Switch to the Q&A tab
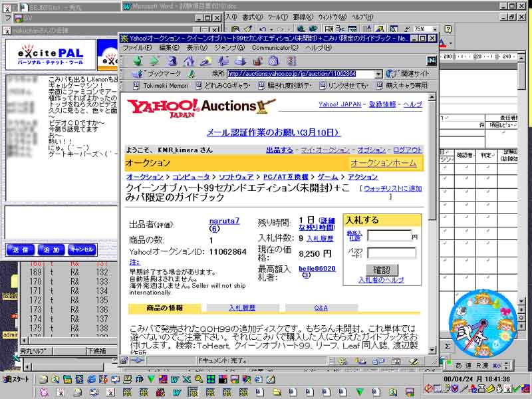Screen dimensions: 532x399 tap(321, 308)
